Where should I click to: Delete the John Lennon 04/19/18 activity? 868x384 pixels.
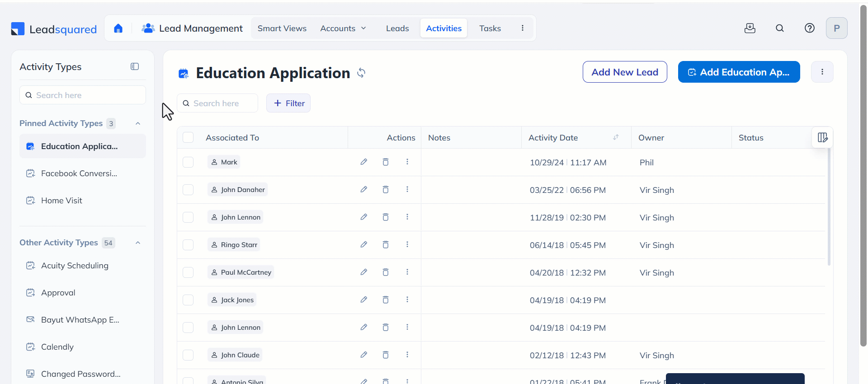(x=386, y=327)
